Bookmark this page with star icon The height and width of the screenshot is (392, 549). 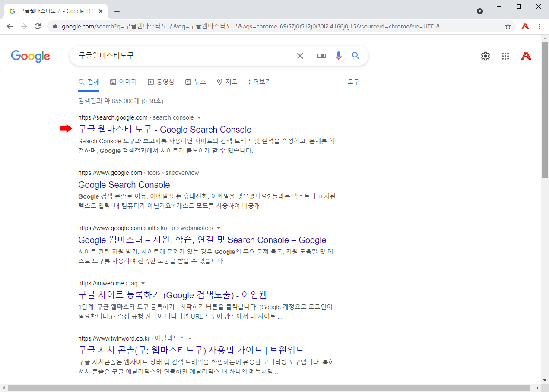(x=508, y=26)
